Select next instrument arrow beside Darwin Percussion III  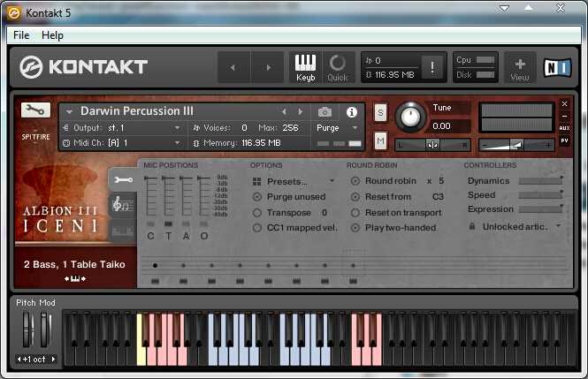[301, 111]
